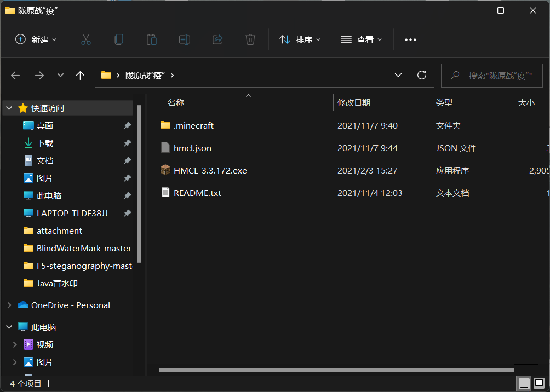The width and height of the screenshot is (550, 392).
Task: Switch to large icons view in status bar
Action: pyautogui.click(x=539, y=383)
